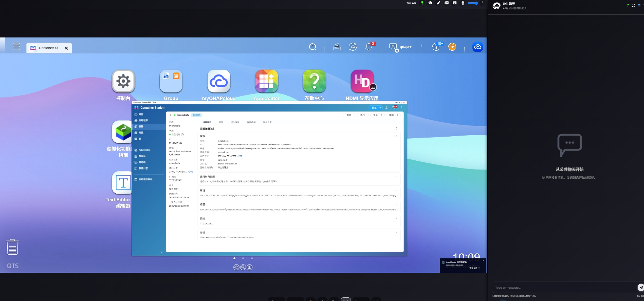Open the Help Center desktop icon

pyautogui.click(x=314, y=81)
